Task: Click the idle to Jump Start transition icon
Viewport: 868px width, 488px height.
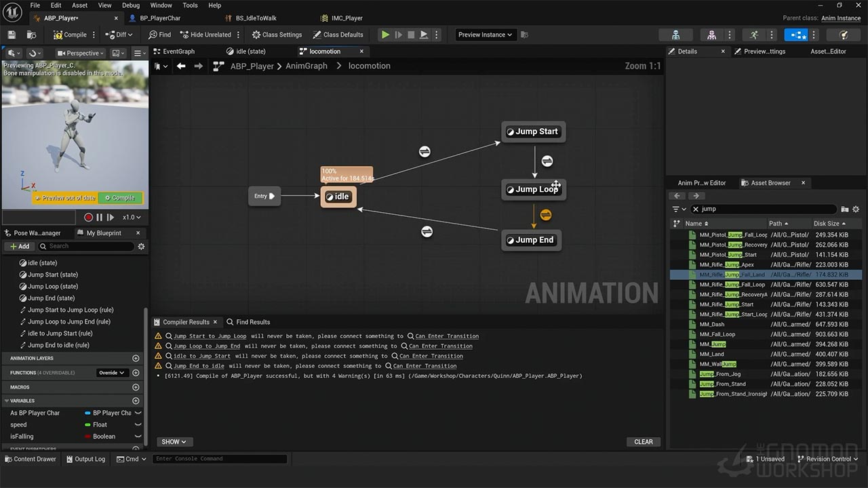Action: (x=425, y=152)
